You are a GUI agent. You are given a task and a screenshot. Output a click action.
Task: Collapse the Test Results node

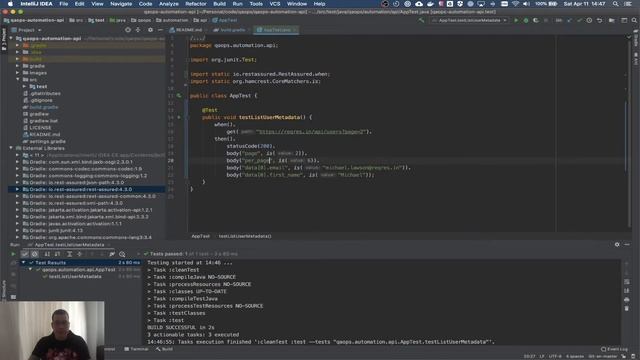pyautogui.click(x=23, y=262)
